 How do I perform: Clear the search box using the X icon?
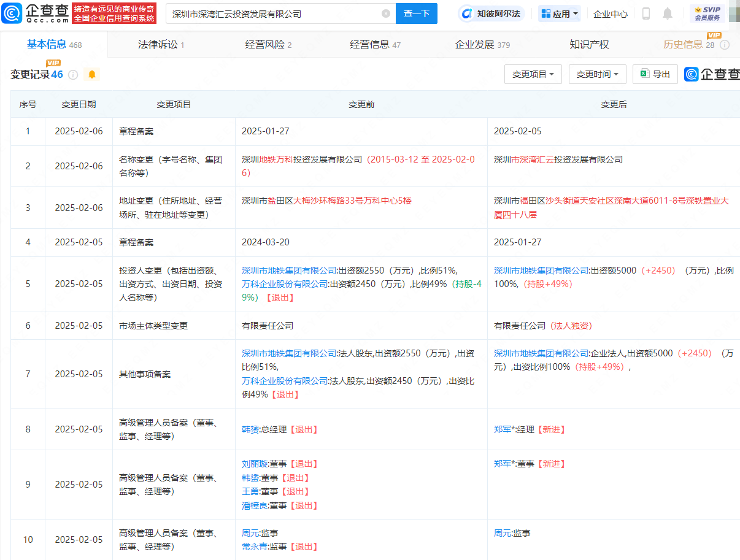point(385,13)
